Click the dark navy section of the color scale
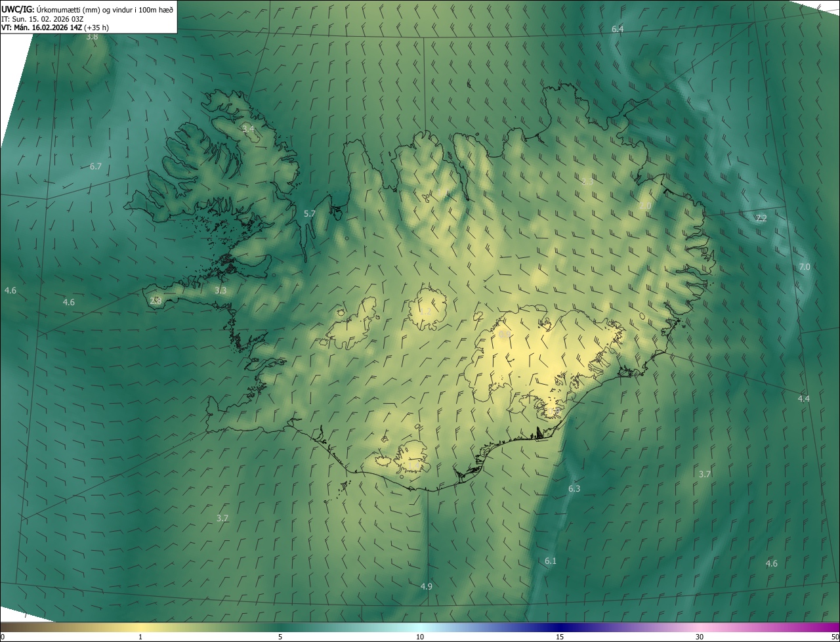The width and height of the screenshot is (840, 642). 560,627
